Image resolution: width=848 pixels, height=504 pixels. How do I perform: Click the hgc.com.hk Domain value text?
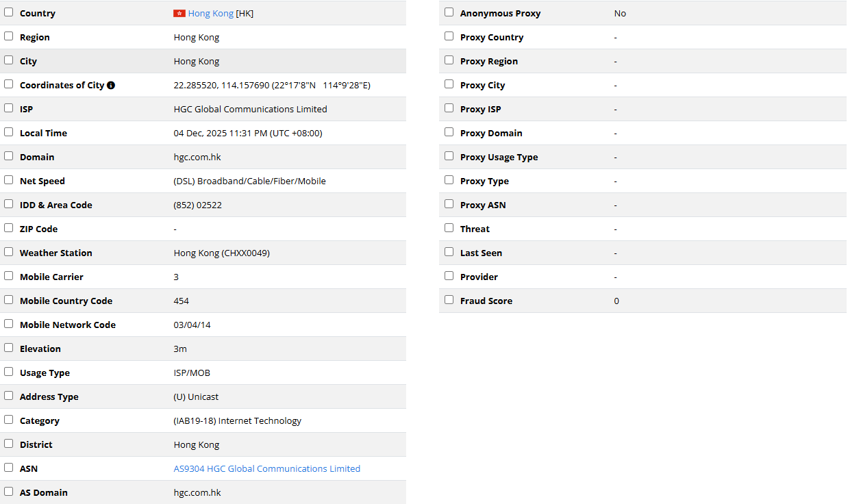point(197,157)
